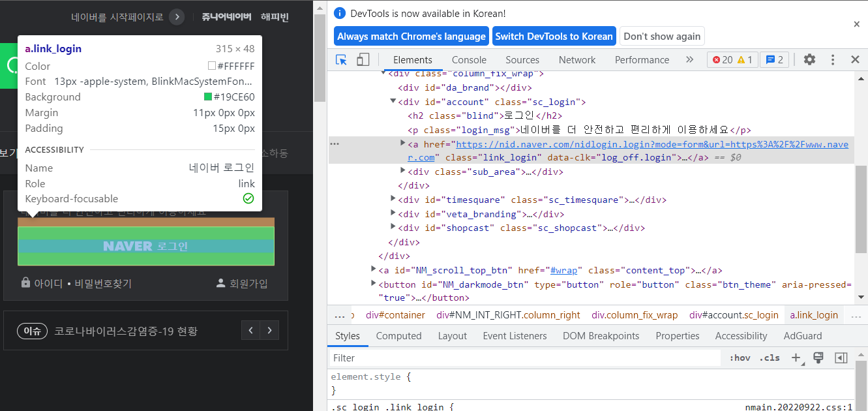Toggle the .cls element classes panel

coord(770,358)
